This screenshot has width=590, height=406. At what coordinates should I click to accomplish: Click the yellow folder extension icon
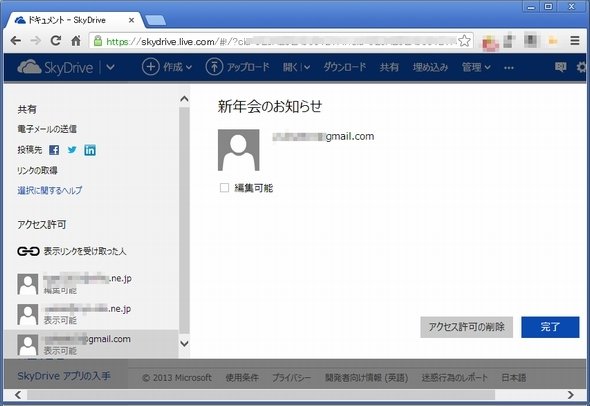pos(553,41)
